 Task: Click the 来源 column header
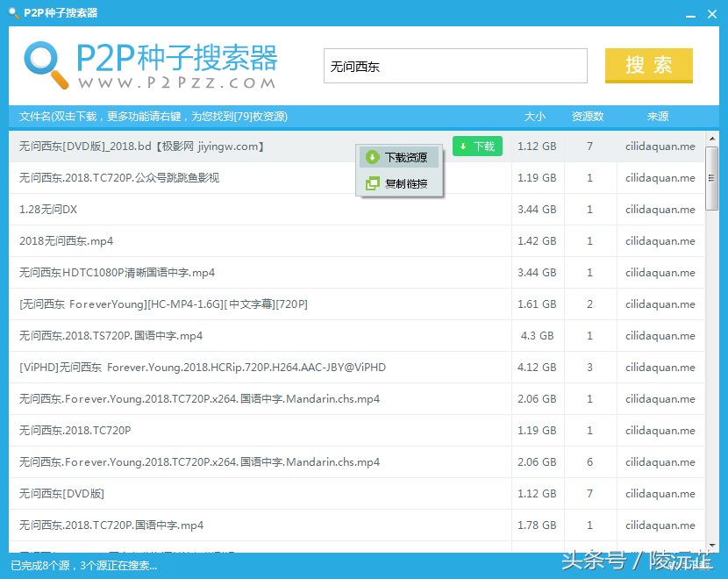click(x=658, y=117)
